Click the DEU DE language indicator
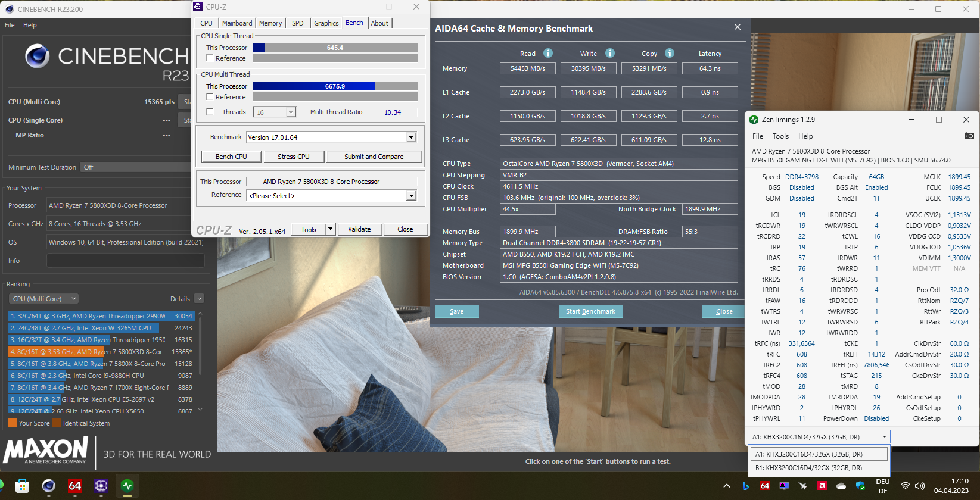 882,486
